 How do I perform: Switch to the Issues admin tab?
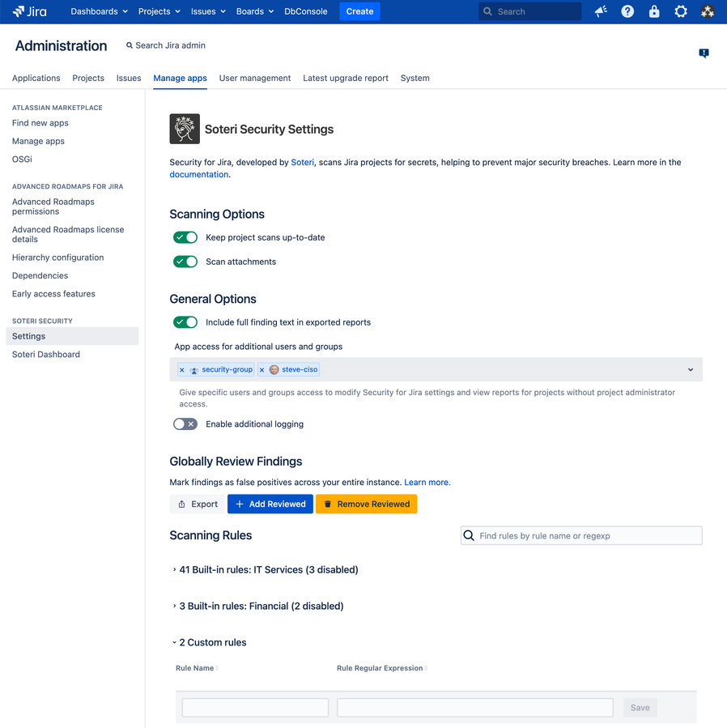[129, 78]
